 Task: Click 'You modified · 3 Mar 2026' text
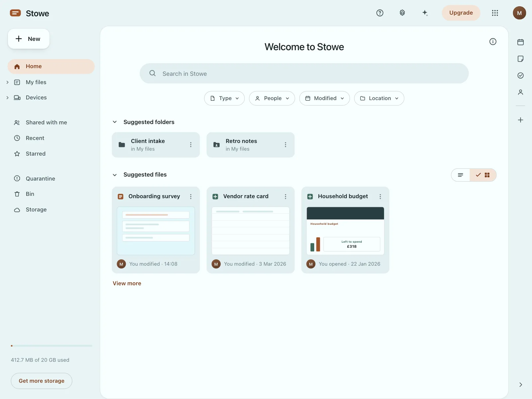click(255, 264)
